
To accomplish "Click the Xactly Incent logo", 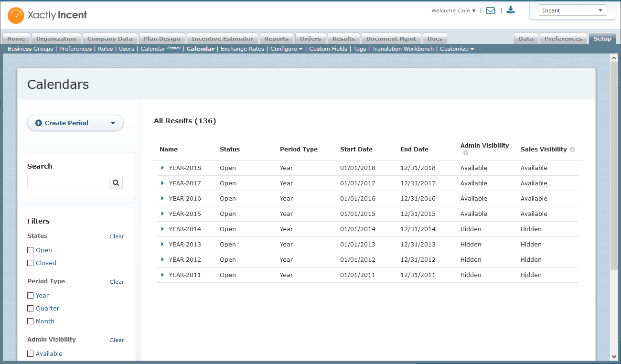I will point(48,15).
